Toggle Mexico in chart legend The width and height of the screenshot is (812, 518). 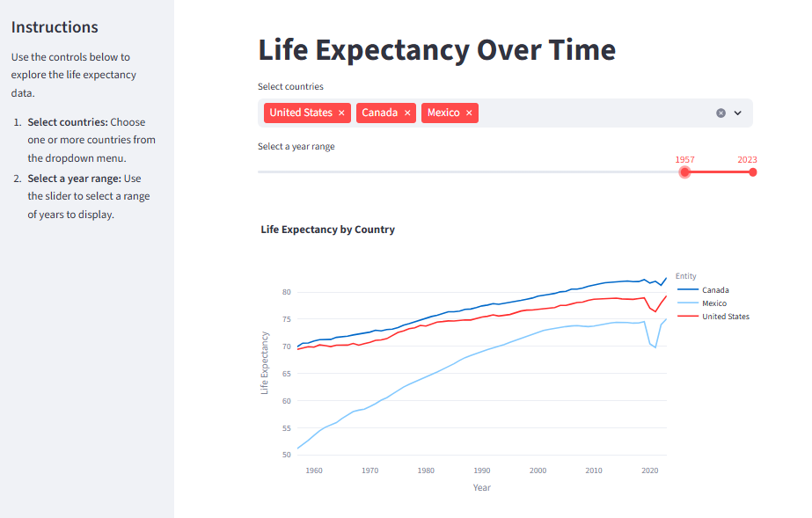[714, 303]
